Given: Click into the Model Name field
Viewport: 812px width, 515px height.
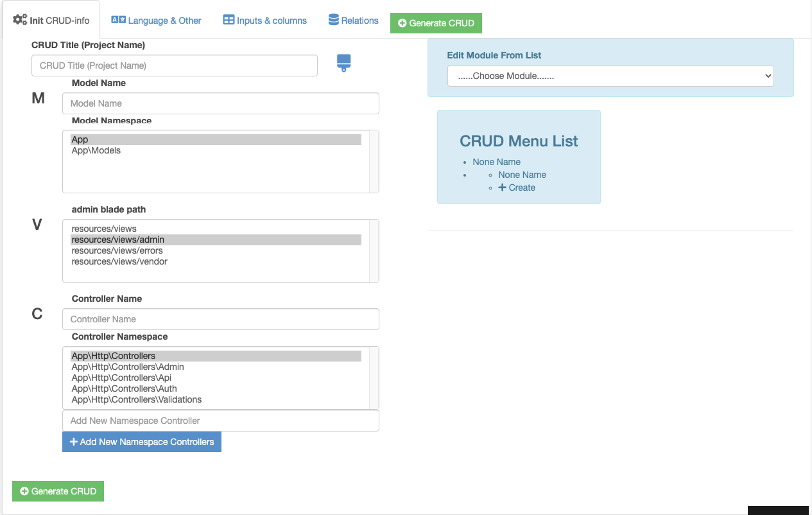Looking at the screenshot, I should pyautogui.click(x=220, y=103).
